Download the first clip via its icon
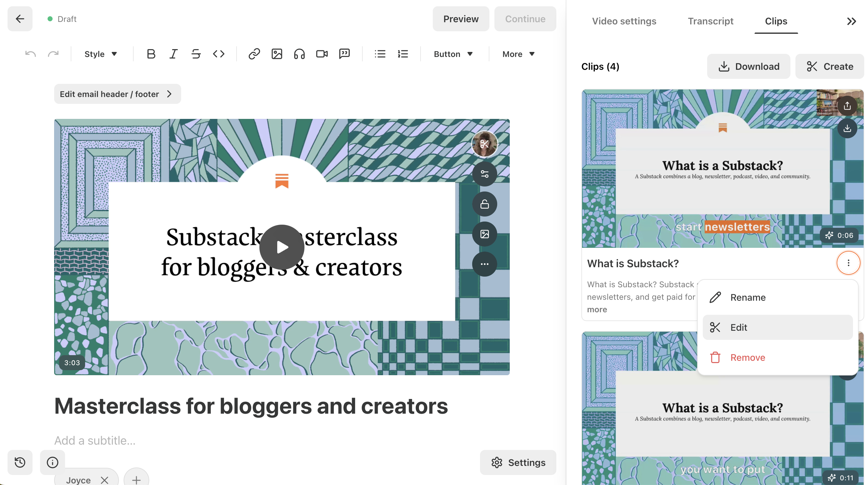Screen dimensions: 868x485 [847, 128]
